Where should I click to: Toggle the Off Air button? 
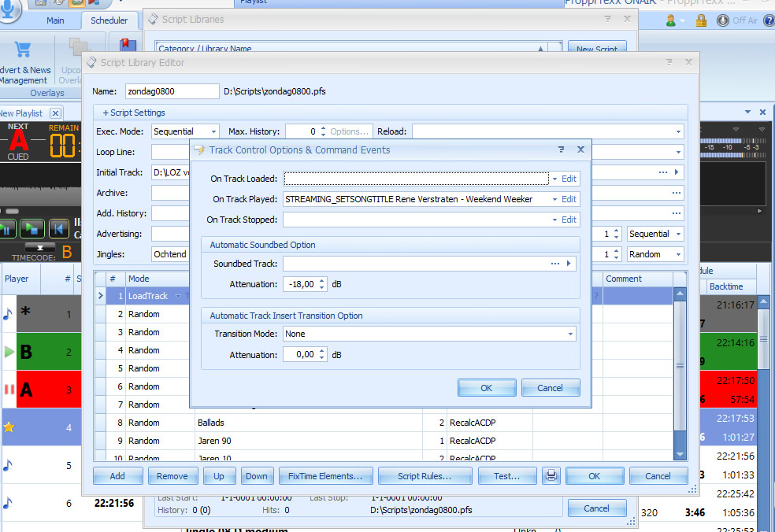737,20
